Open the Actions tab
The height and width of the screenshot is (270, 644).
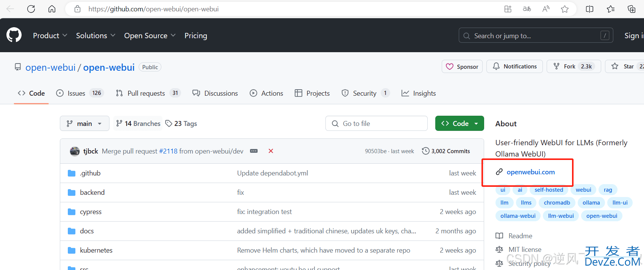pyautogui.click(x=266, y=93)
